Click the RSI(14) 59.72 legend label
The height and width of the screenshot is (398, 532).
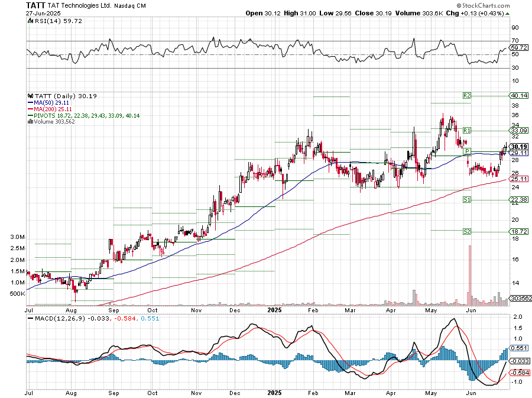click(x=59, y=21)
